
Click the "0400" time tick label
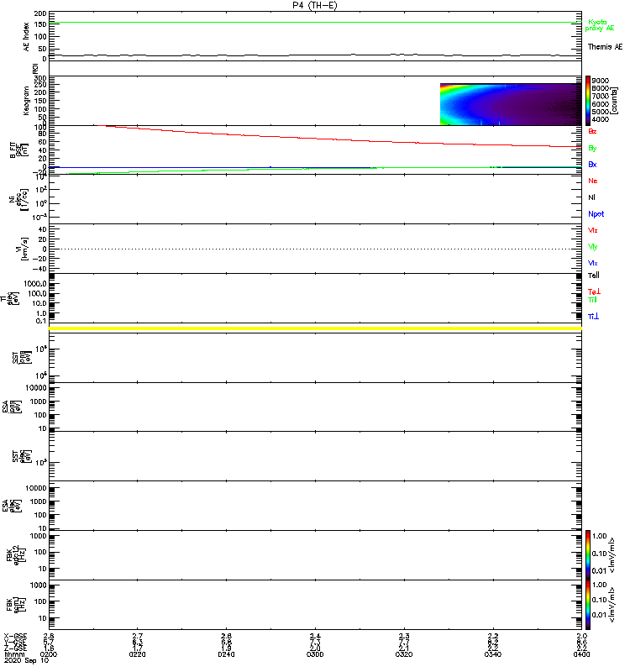click(x=581, y=654)
